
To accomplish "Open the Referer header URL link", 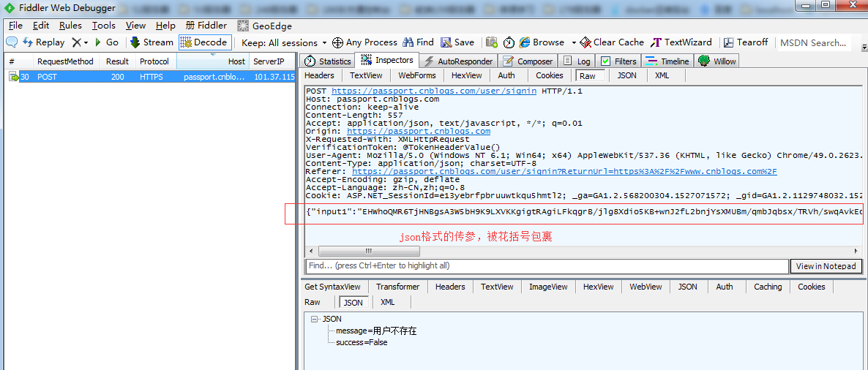I will click(x=564, y=171).
